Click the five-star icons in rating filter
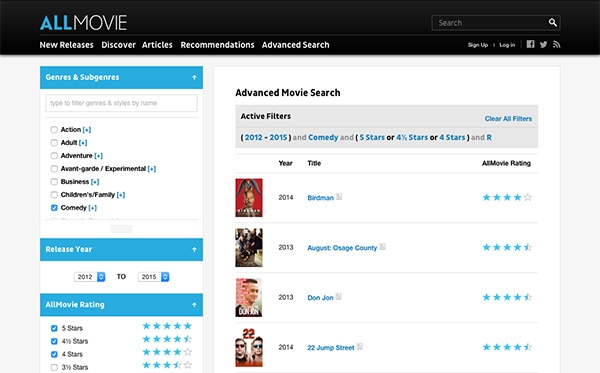 167,326
